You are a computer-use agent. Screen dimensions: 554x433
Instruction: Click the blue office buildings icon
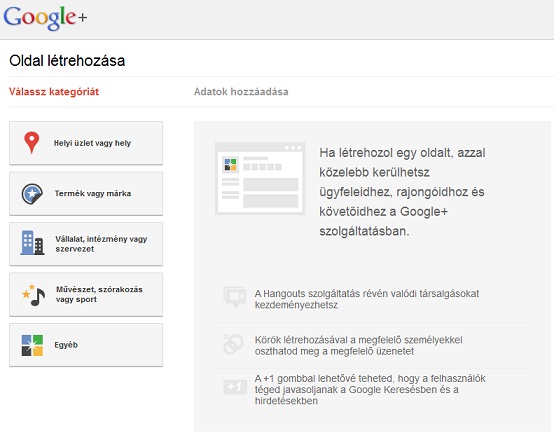point(32,243)
